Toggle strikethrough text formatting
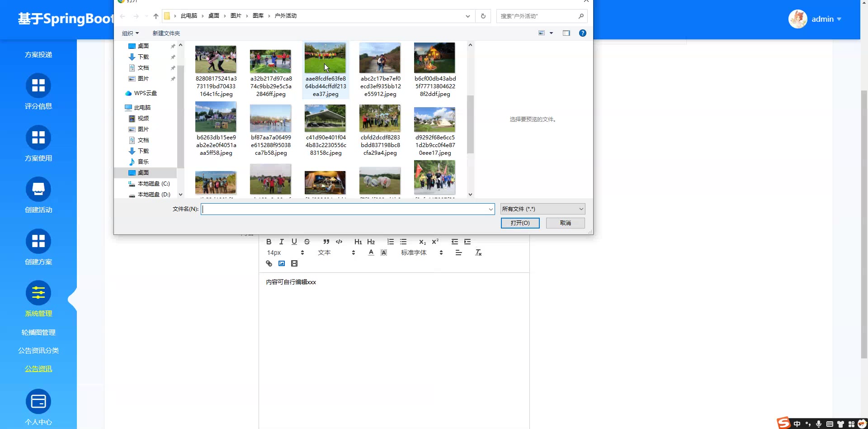This screenshot has height=429, width=868. (307, 242)
